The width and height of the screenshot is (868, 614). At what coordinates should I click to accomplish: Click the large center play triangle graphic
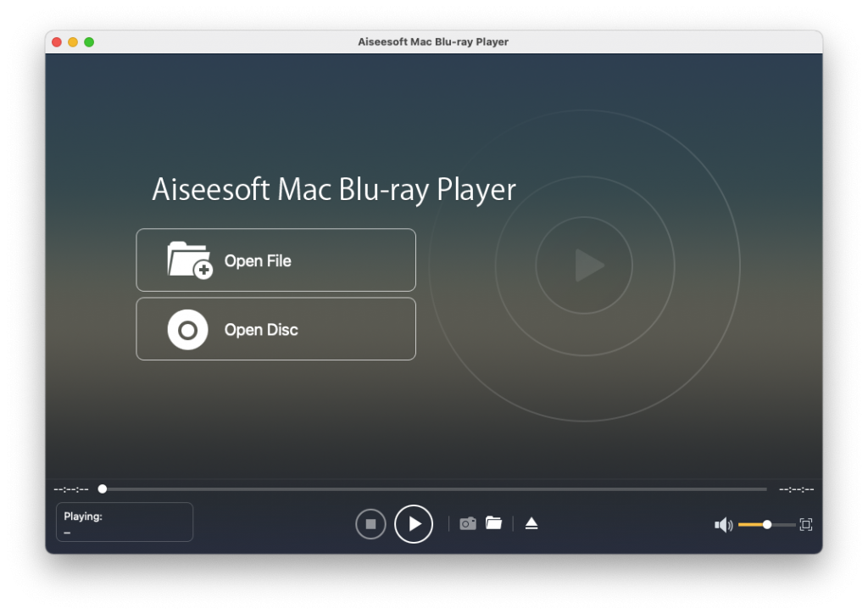tap(588, 265)
